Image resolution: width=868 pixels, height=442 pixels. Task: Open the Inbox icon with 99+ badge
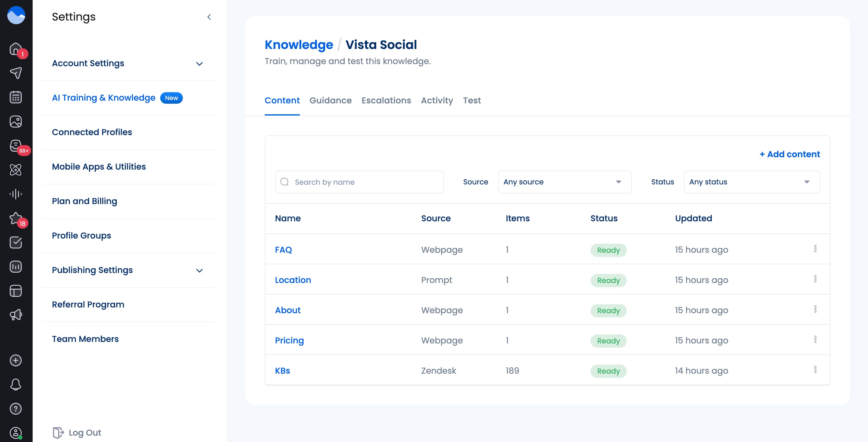(15, 146)
